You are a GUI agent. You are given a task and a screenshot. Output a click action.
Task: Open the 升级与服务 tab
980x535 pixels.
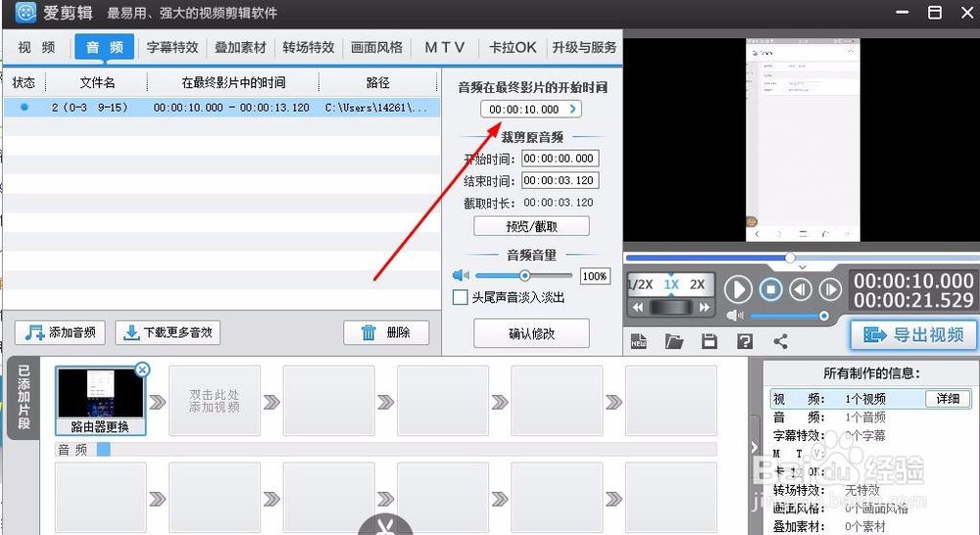tap(584, 47)
